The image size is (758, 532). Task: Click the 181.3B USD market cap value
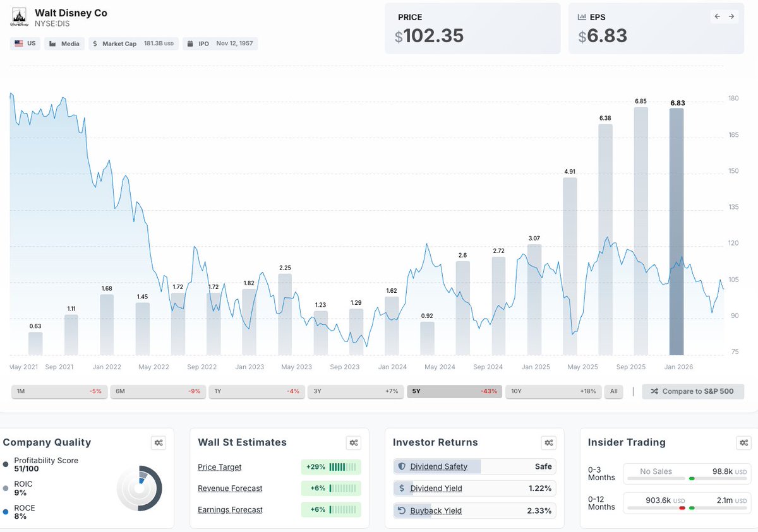[159, 44]
